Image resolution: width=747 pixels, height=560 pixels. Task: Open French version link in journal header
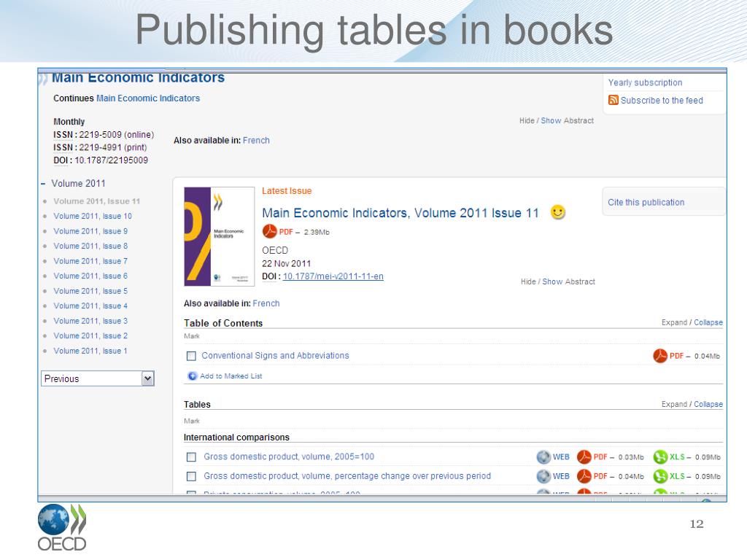(x=256, y=140)
